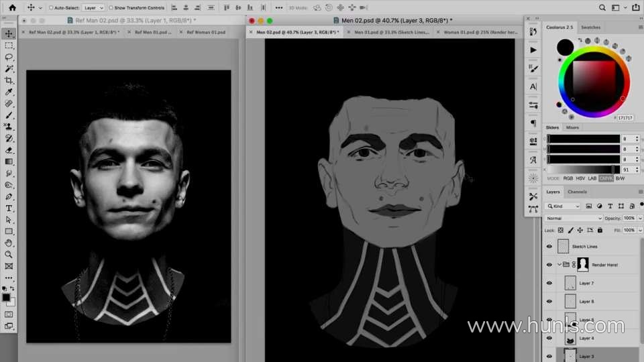Viewport: 644px width, 362px height.
Task: Switch to the Swatches tab
Action: click(x=590, y=27)
